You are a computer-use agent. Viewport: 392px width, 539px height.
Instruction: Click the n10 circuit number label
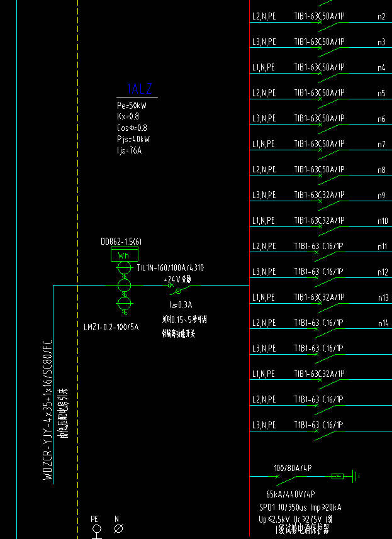(x=383, y=221)
